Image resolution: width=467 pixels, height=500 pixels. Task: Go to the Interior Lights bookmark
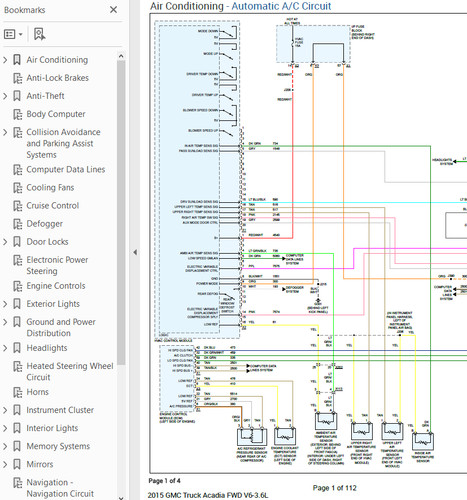[x=52, y=428]
